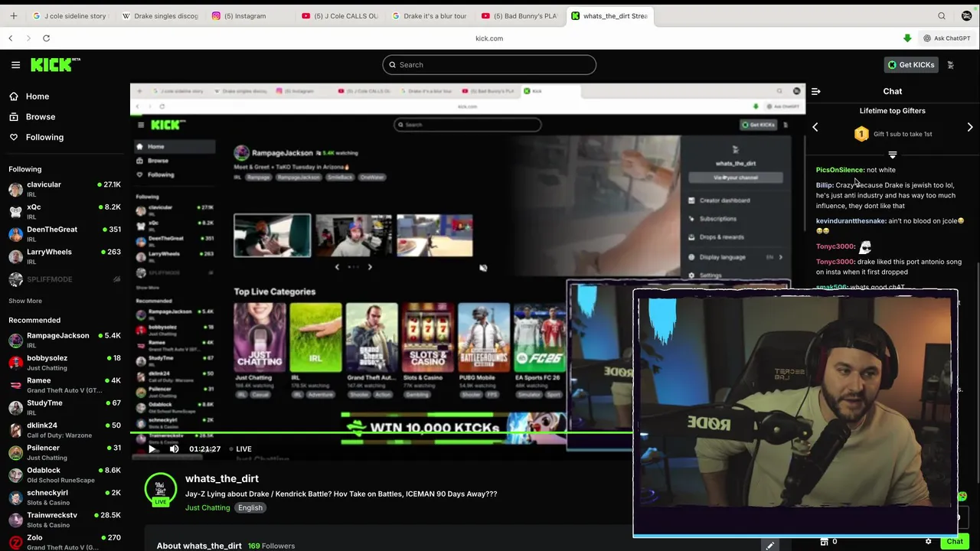Screen dimensions: 980x551
Task: Switch to J cole sideline story tab
Action: (x=70, y=15)
